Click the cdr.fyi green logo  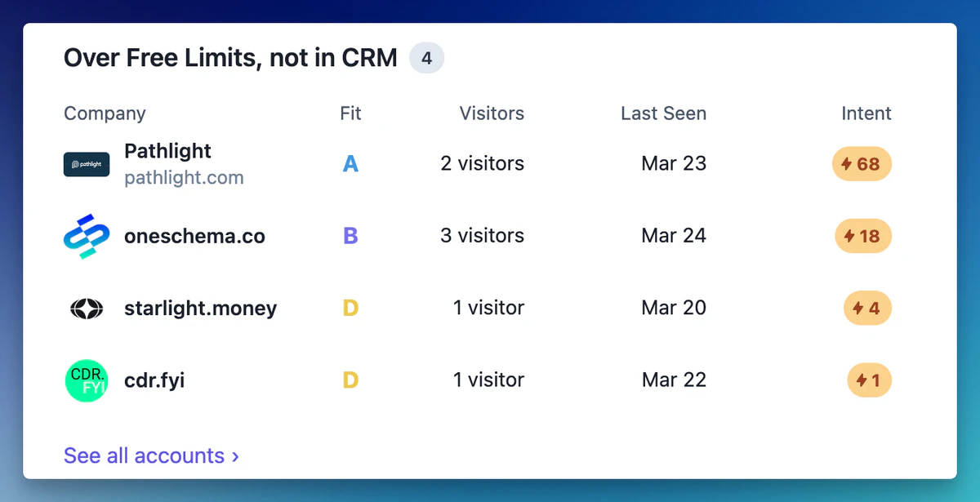click(87, 380)
